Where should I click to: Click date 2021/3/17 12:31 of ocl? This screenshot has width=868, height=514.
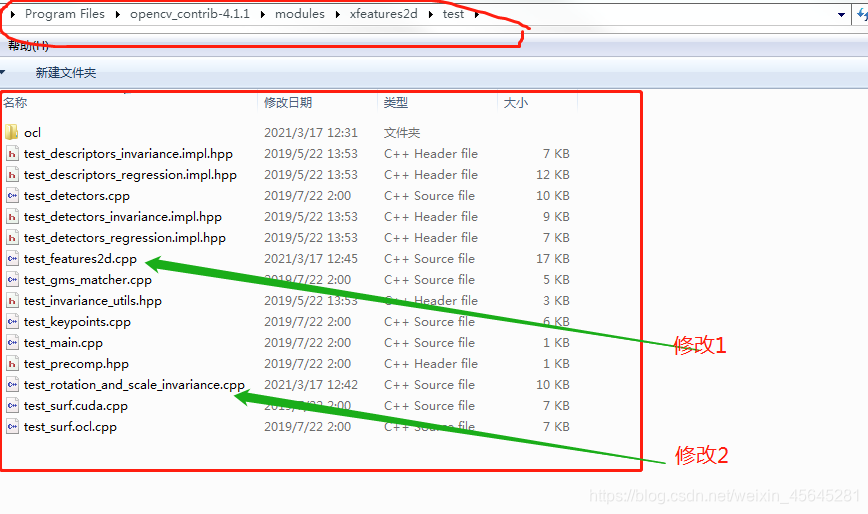pos(311,133)
